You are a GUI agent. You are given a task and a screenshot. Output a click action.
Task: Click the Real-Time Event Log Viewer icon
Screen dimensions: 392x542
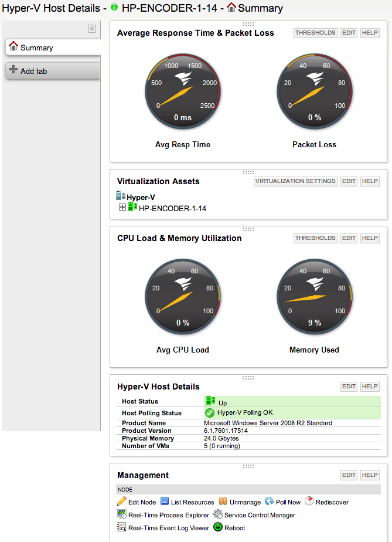click(x=121, y=527)
